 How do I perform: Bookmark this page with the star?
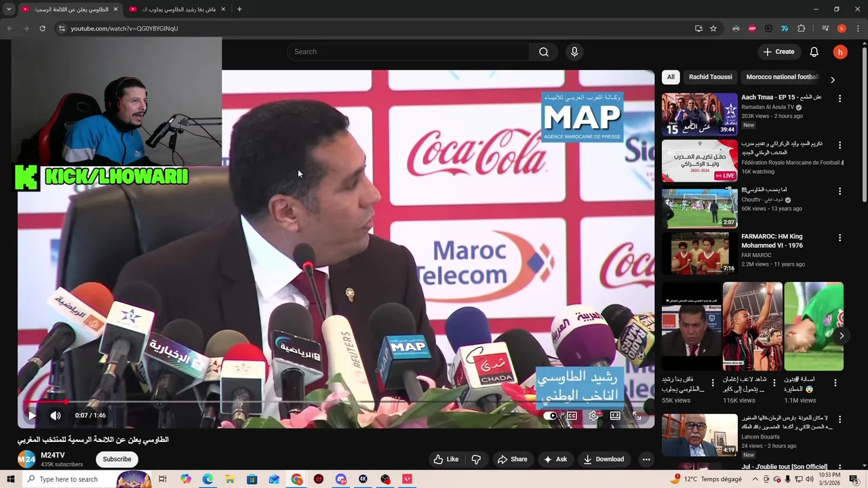pyautogui.click(x=713, y=28)
